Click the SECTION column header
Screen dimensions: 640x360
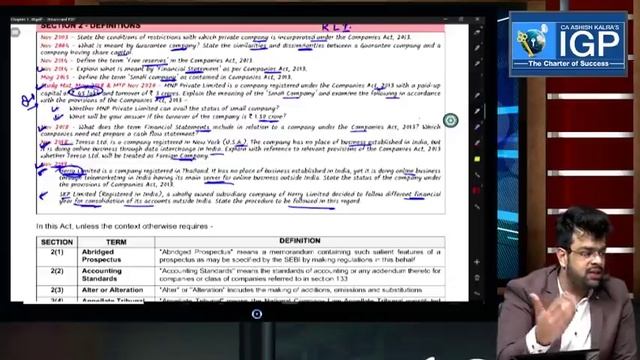[x=57, y=242]
